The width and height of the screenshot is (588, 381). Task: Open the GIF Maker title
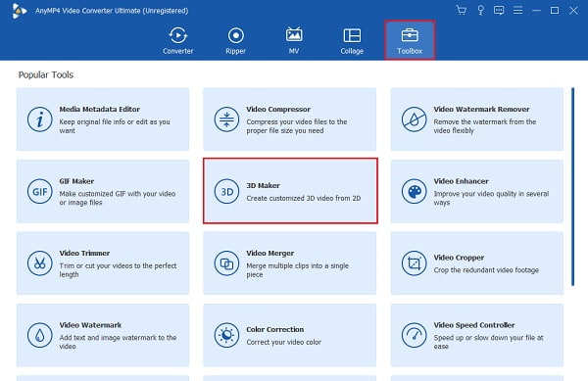[76, 181]
